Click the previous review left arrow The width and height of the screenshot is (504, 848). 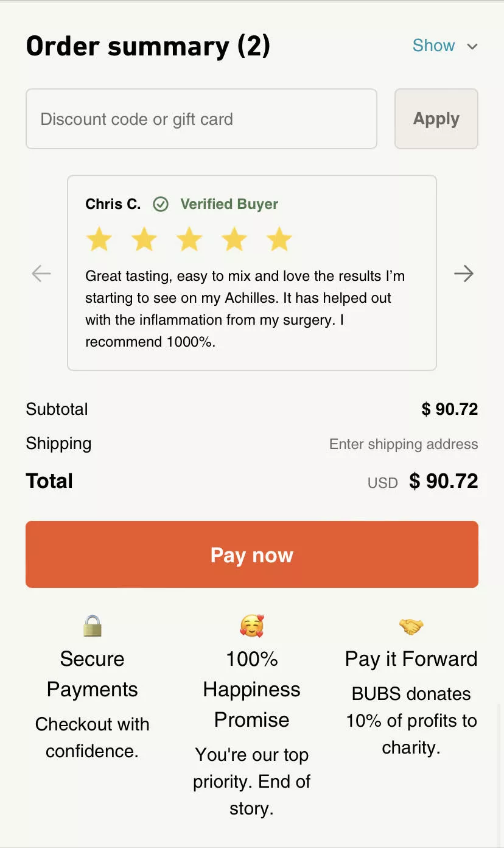click(41, 274)
